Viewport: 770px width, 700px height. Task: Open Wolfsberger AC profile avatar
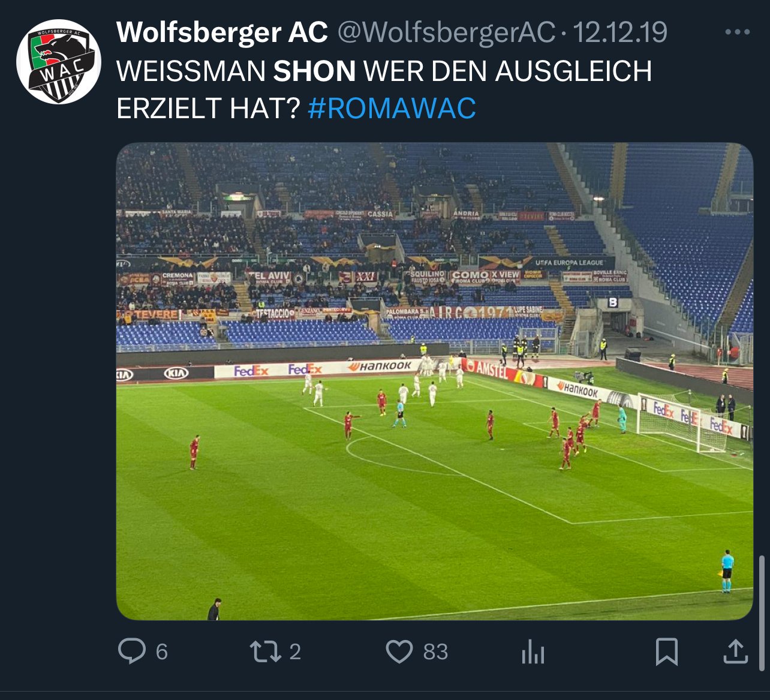point(59,62)
